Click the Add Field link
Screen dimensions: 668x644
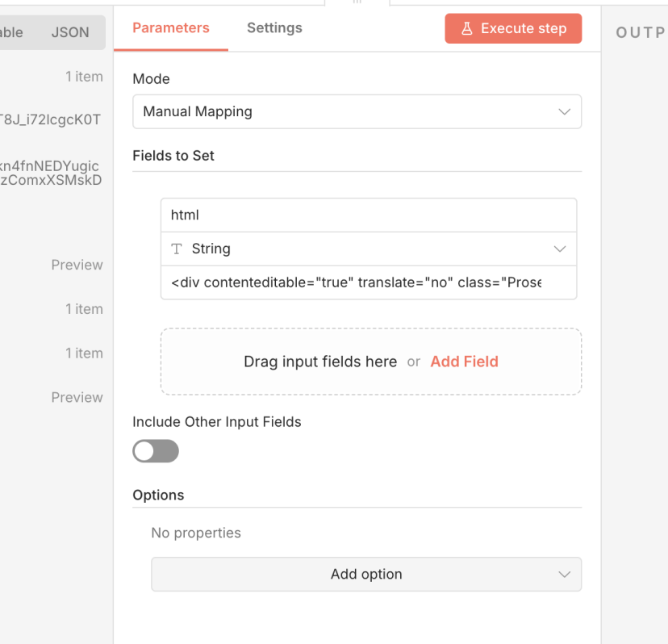tap(464, 362)
